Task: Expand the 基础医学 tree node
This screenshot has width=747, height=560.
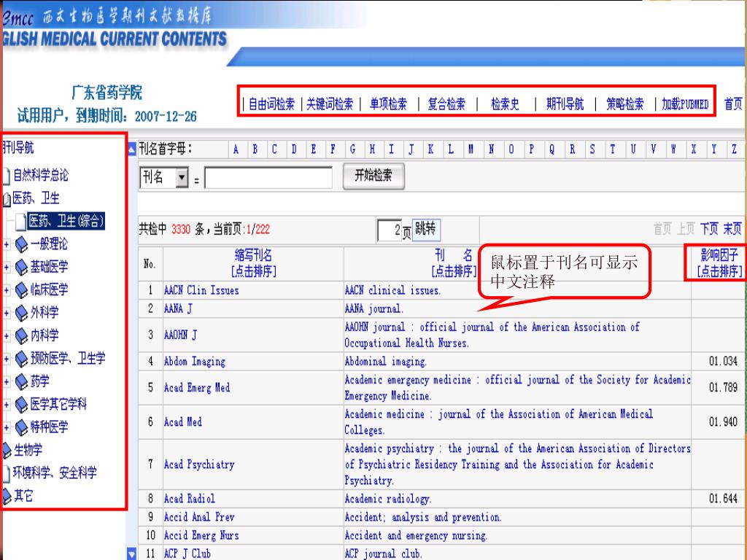Action: (x=6, y=267)
